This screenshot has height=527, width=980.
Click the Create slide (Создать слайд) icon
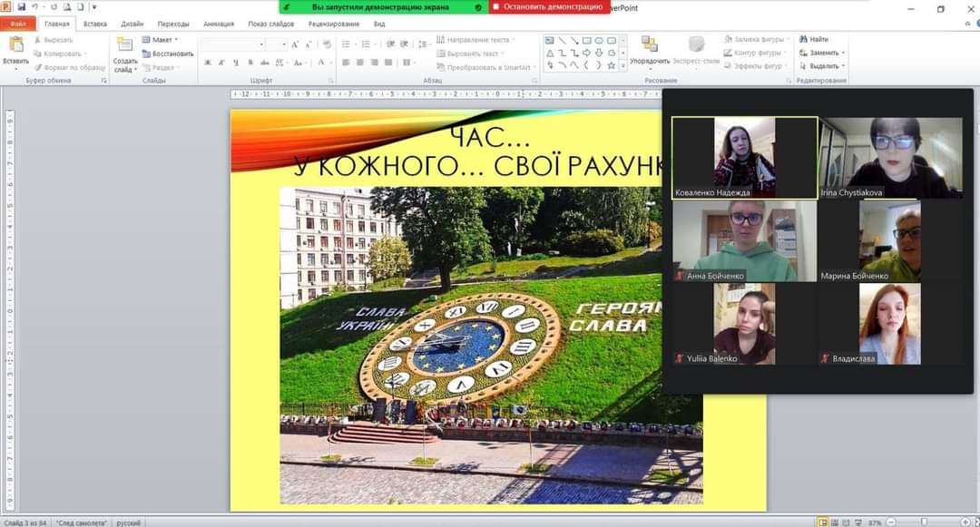coord(125,45)
